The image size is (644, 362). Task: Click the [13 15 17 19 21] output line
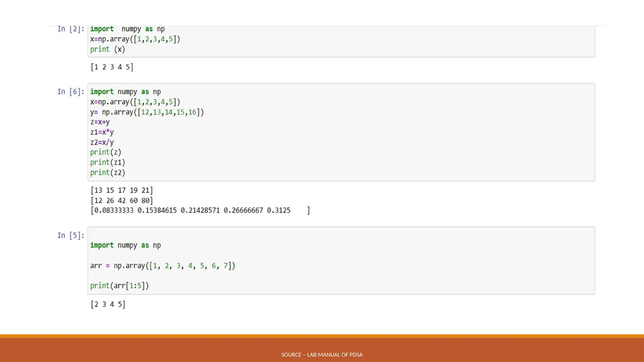[122, 190]
